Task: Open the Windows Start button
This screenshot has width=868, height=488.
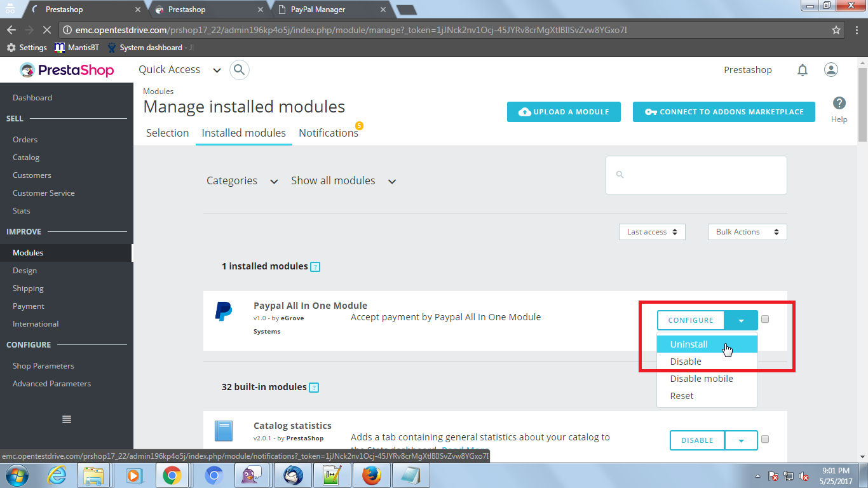Action: point(16,475)
